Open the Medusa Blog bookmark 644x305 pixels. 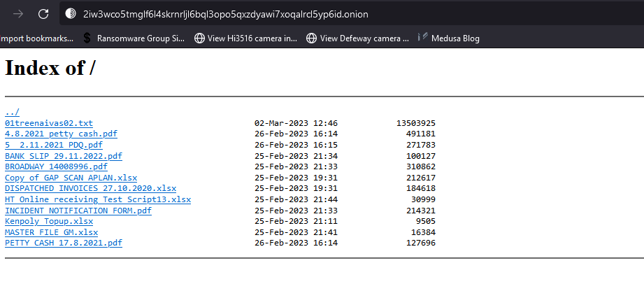click(448, 38)
